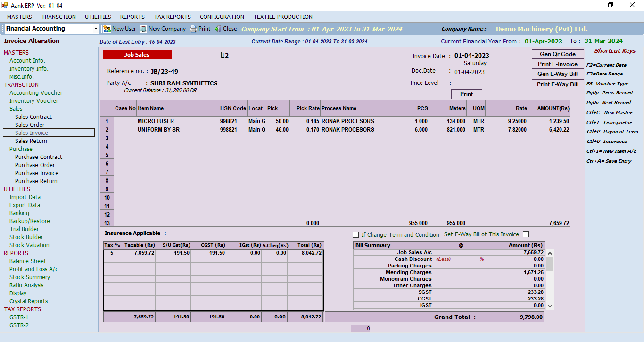The height and width of the screenshot is (342, 644).
Task: Open Purchase Invoice in sidebar
Action: pyautogui.click(x=37, y=173)
